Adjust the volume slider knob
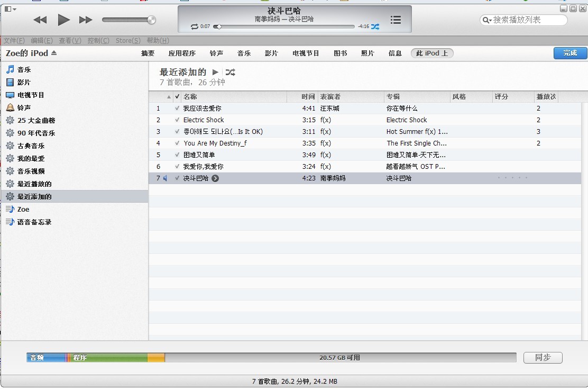This screenshot has height=389, width=588. 152,20
